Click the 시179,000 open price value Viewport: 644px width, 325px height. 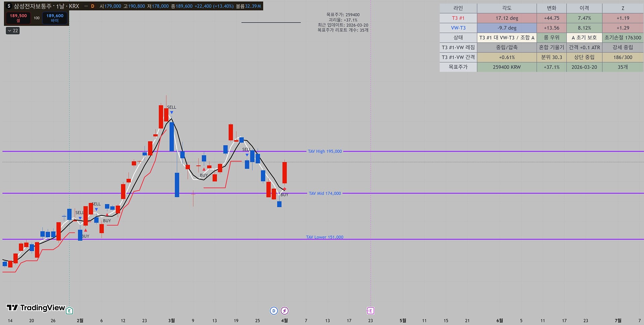110,6
